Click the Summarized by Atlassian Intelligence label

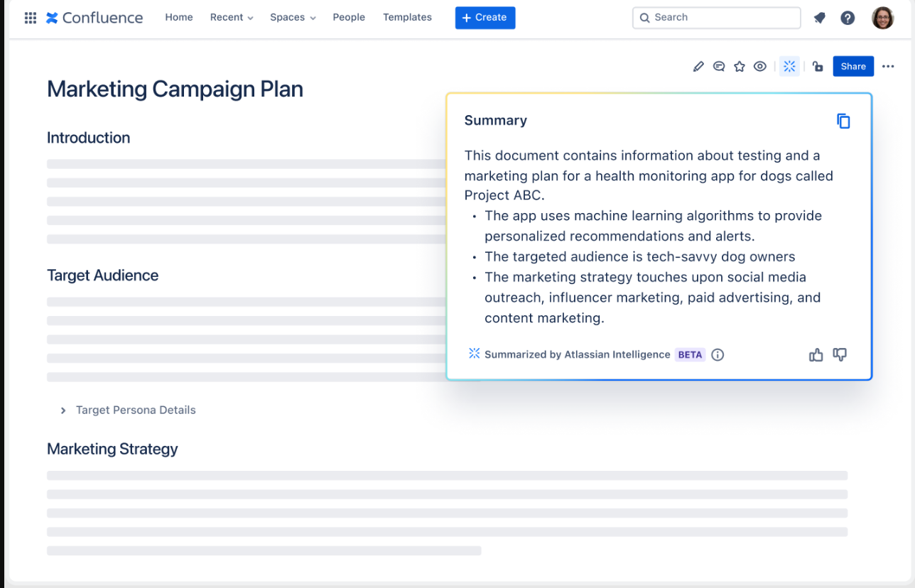tap(577, 355)
